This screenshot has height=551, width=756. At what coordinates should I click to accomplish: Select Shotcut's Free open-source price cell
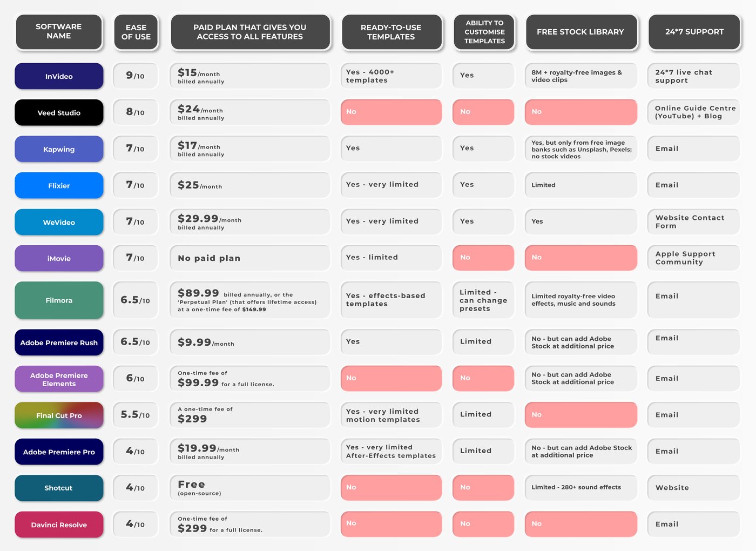pos(249,488)
